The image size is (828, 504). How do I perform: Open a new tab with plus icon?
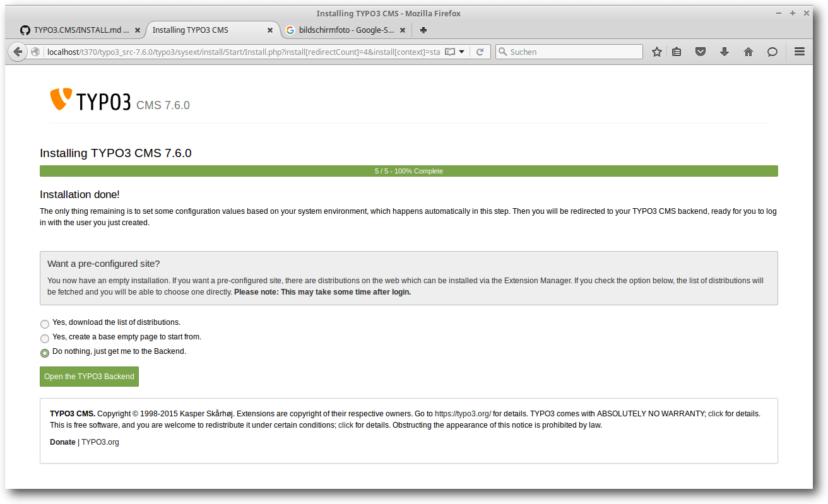click(x=423, y=30)
